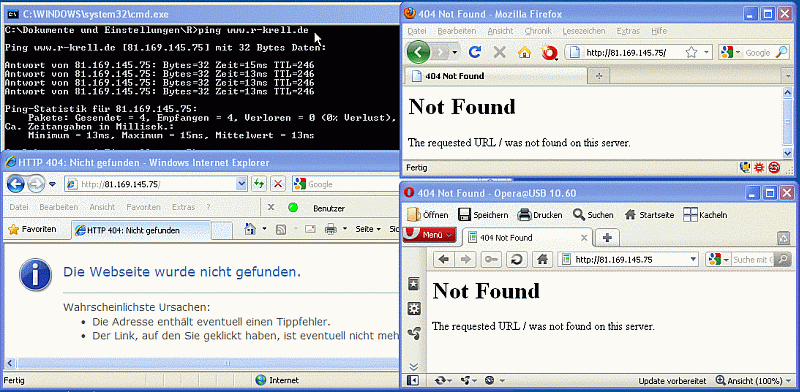Click blocked sign icon in Firefox status bar
Viewport: 800px width, 392px height.
pyautogui.click(x=774, y=167)
